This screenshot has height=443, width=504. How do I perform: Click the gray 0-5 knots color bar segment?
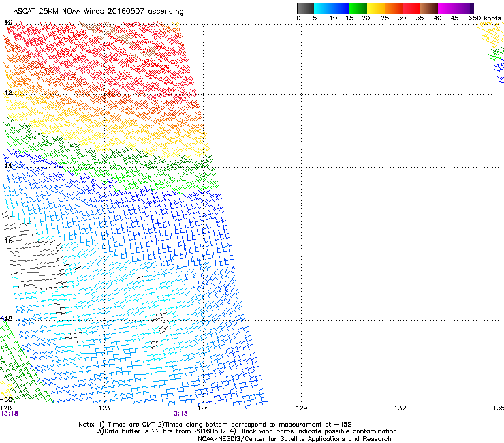305,8
